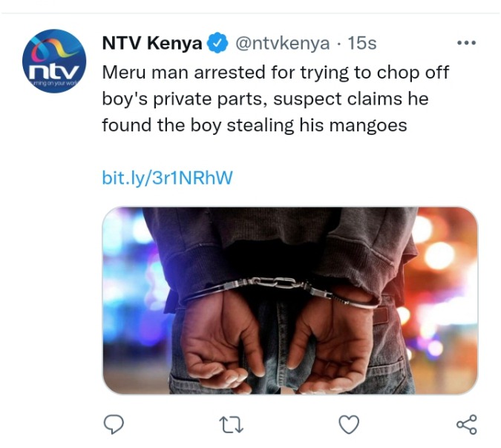Viewport: 501px width, 448px height.
Task: Like the tweet with the heart icon
Action: click(349, 425)
